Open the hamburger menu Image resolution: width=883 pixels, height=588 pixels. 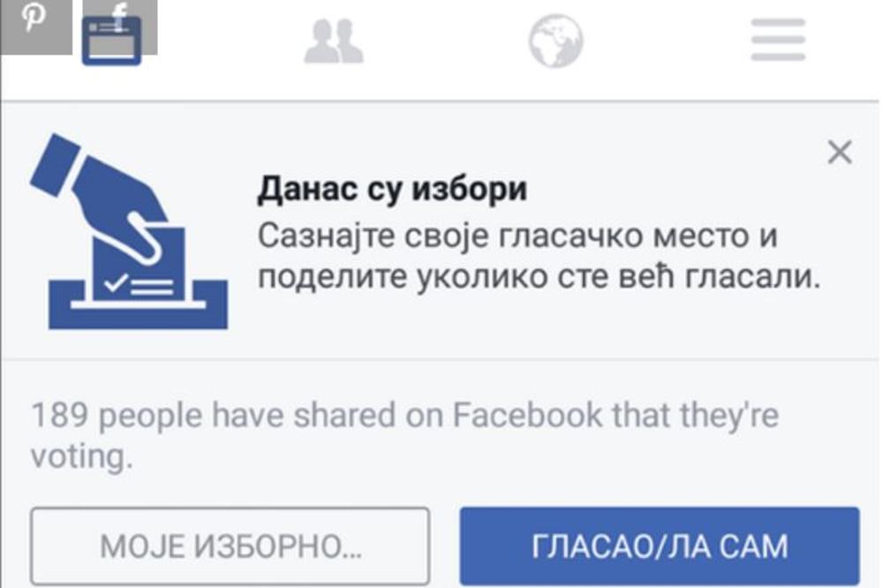(778, 40)
